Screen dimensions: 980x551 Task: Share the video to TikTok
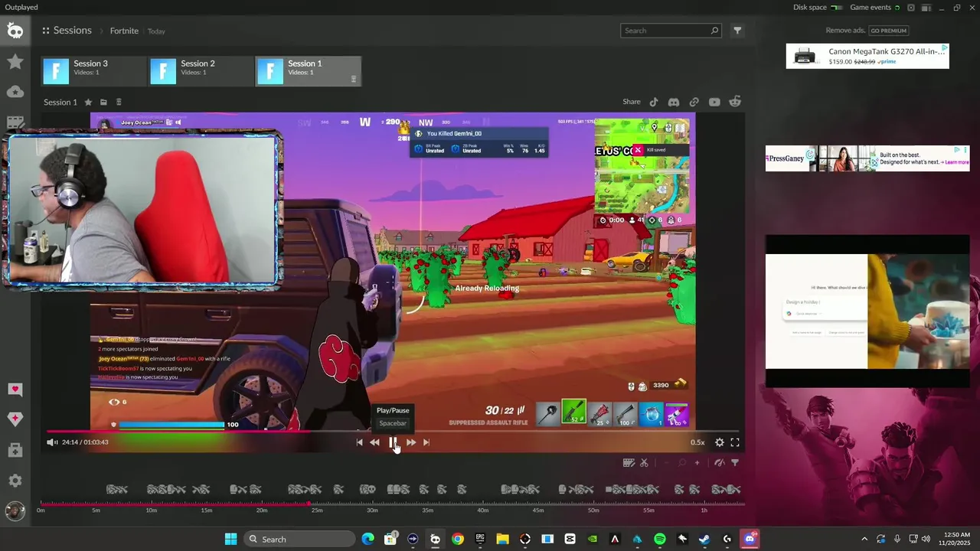(654, 102)
